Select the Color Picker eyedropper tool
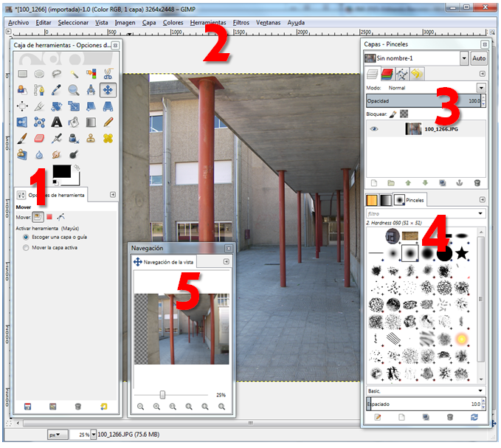Image resolution: width=501 pixels, height=448 pixels. [x=57, y=90]
